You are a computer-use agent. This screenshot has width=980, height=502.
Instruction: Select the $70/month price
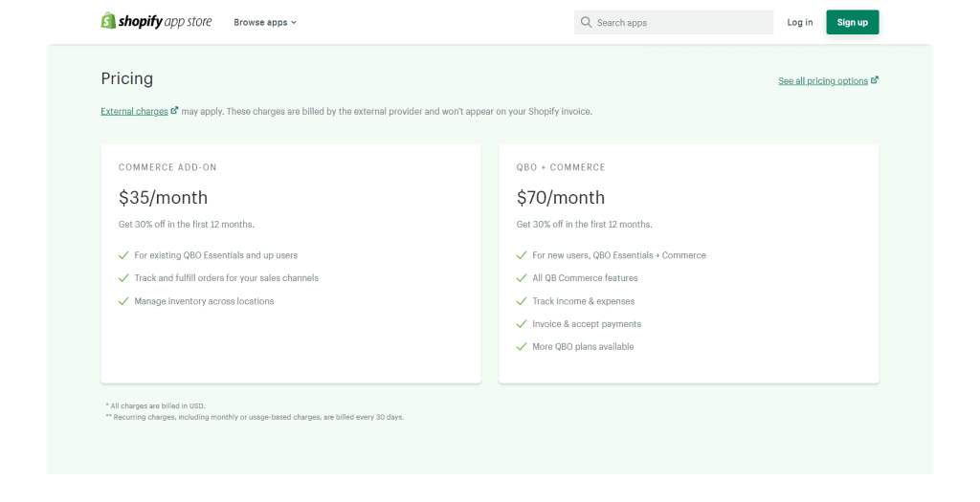[x=561, y=197]
